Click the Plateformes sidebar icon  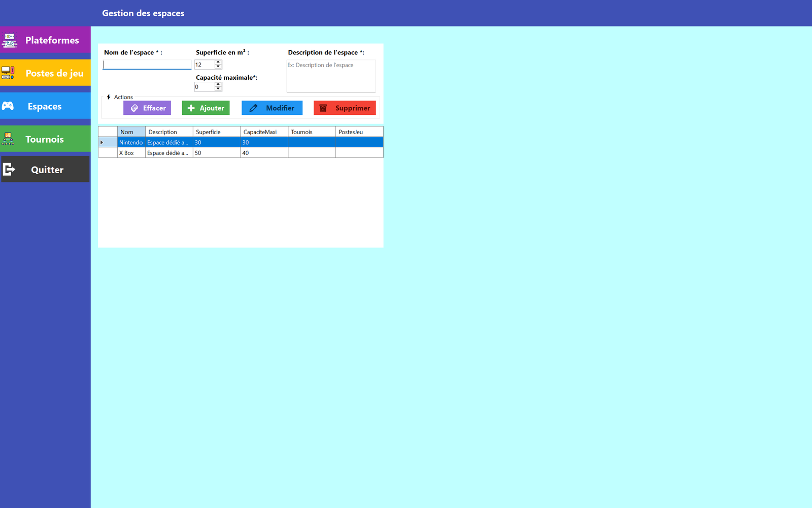coord(9,40)
